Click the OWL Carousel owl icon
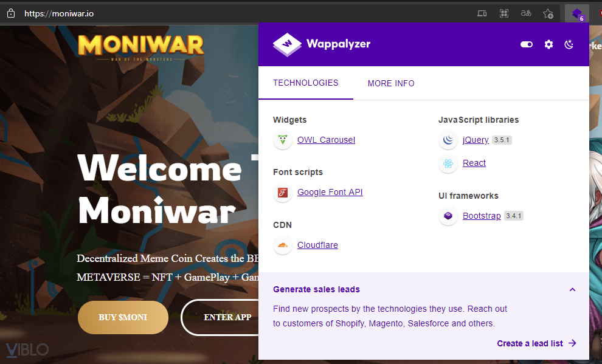The height and width of the screenshot is (364, 602). pyautogui.click(x=283, y=140)
